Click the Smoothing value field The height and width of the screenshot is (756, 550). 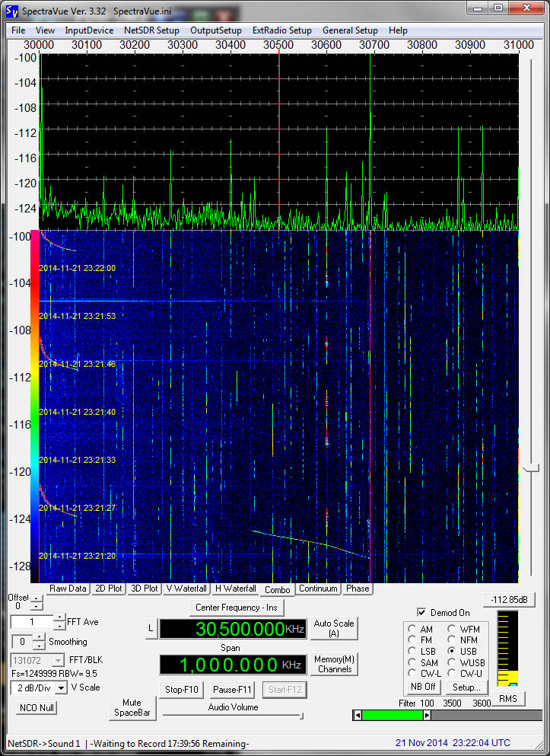pyautogui.click(x=22, y=642)
